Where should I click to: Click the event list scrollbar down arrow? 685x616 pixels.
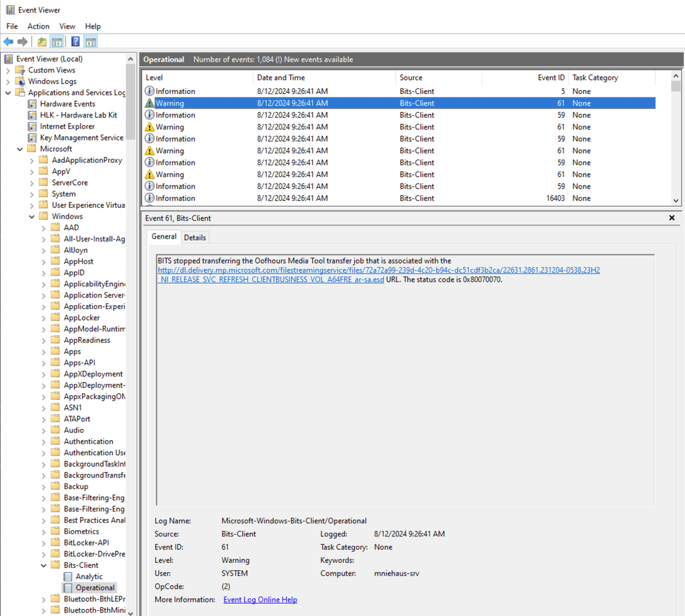(676, 200)
